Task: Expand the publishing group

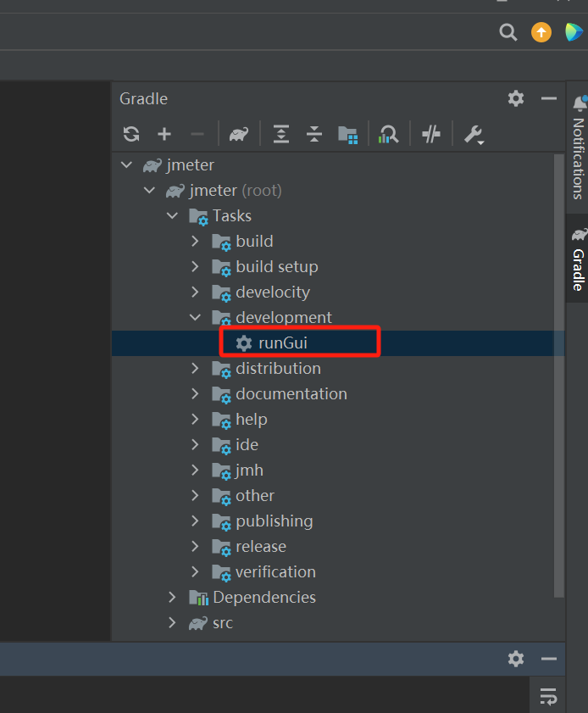Action: click(x=195, y=521)
